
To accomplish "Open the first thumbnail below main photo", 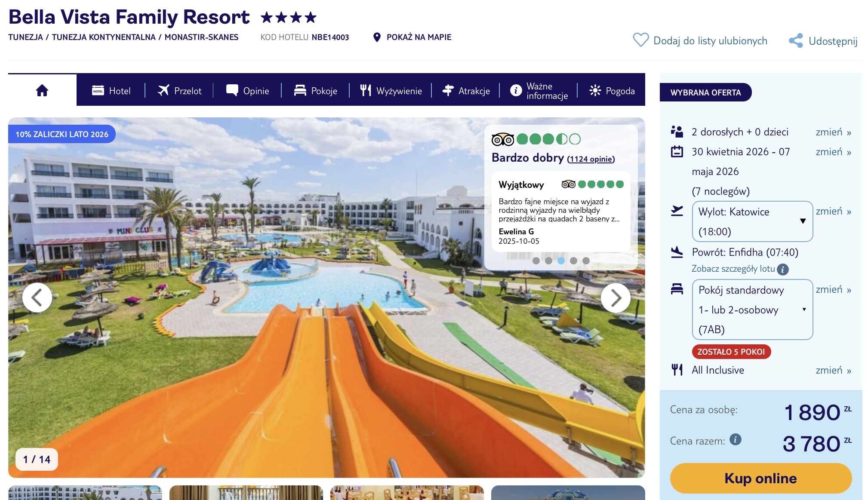I will (85, 493).
